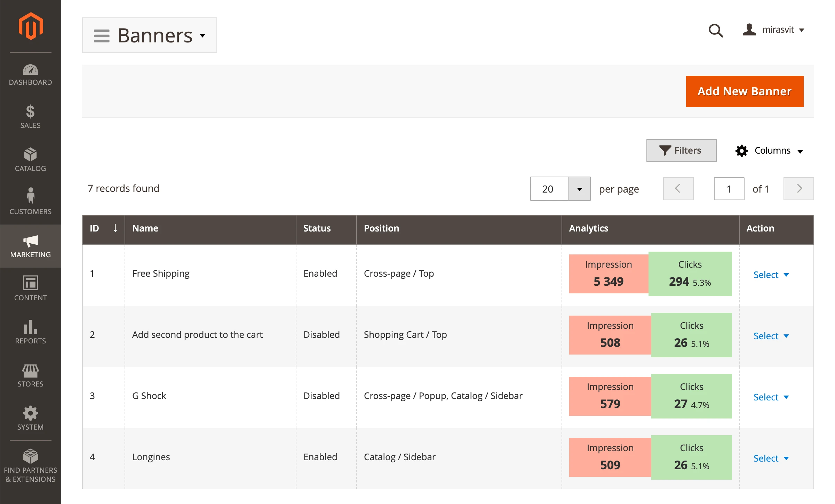Toggle sort on the ID column header

coord(103,228)
